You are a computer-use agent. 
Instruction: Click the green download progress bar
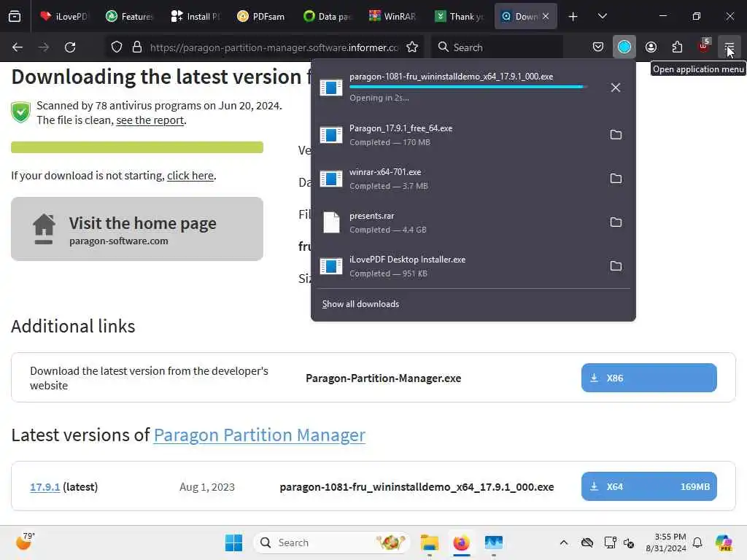[137, 147]
